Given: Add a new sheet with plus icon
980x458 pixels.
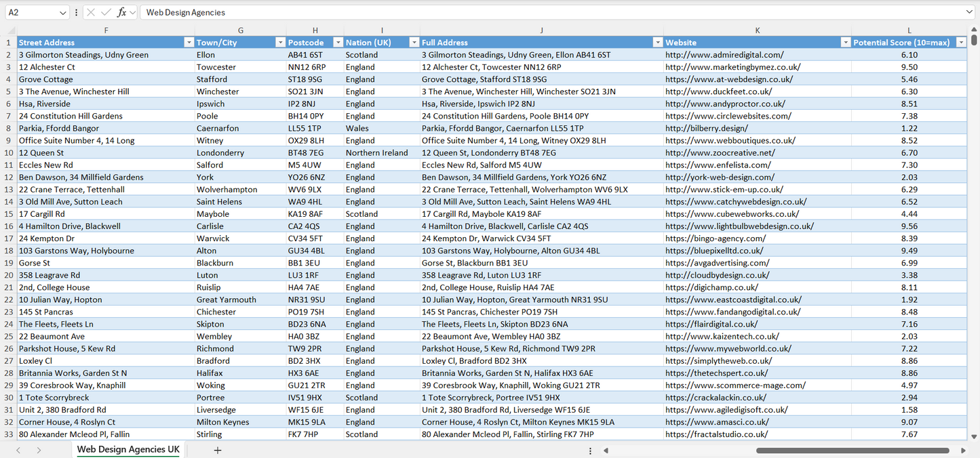Looking at the screenshot, I should [218, 450].
